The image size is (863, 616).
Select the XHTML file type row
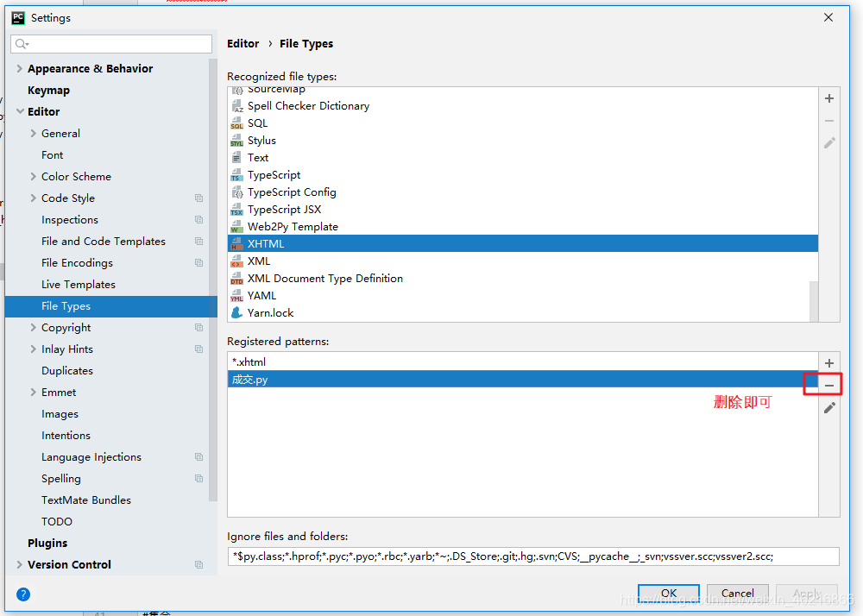click(x=523, y=243)
